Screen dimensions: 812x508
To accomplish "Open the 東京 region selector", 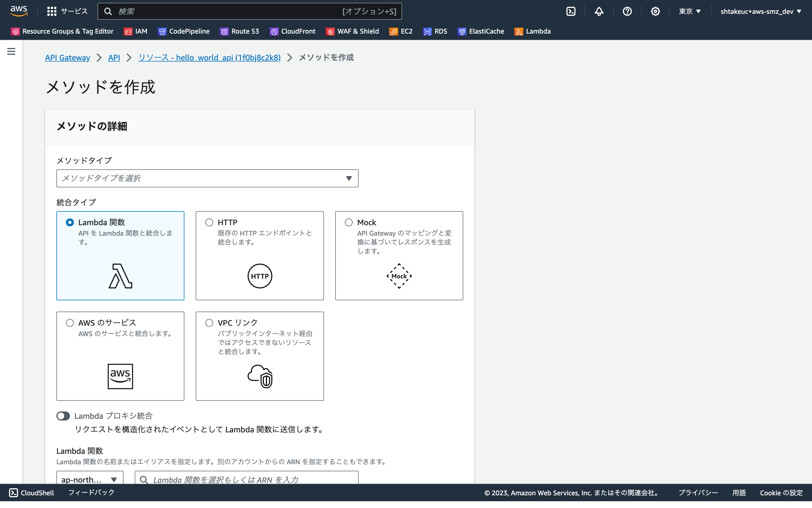I will [x=690, y=11].
